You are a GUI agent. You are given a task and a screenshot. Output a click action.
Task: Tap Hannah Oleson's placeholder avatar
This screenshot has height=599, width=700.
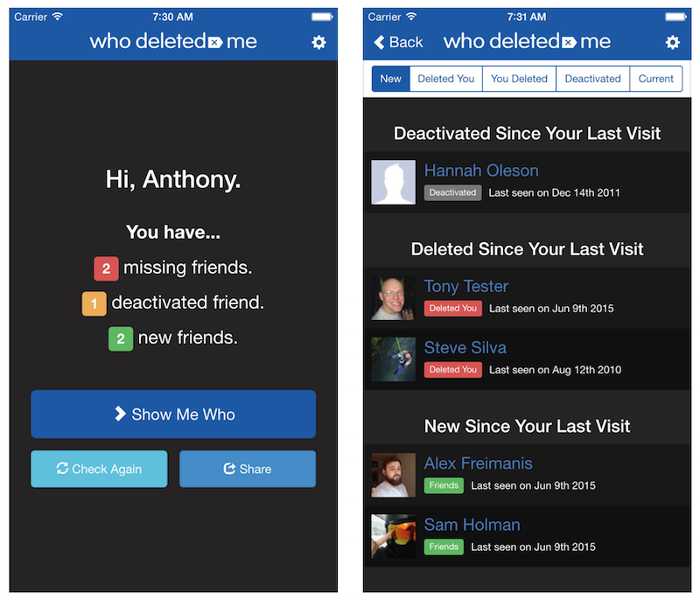click(393, 182)
